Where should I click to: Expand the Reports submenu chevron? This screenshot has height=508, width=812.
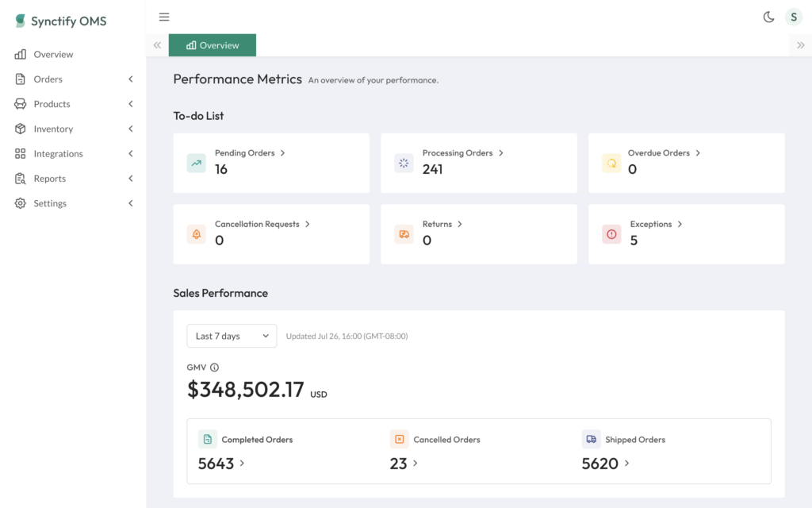(131, 179)
